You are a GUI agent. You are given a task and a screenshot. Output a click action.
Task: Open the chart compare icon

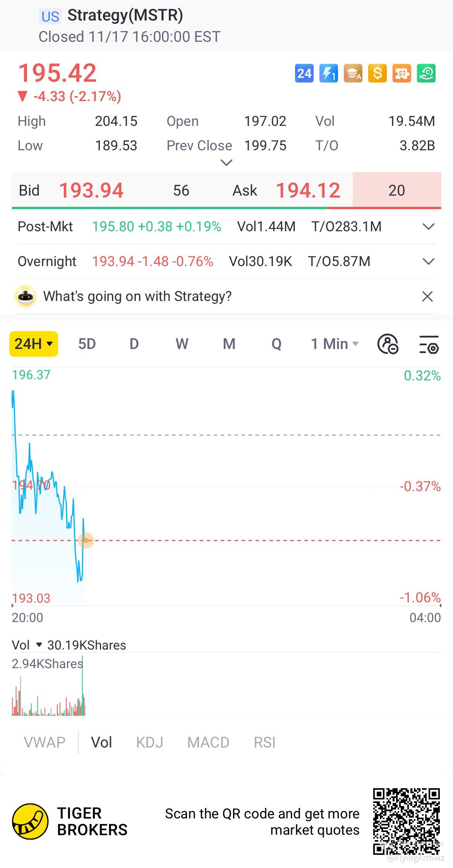[x=388, y=344]
